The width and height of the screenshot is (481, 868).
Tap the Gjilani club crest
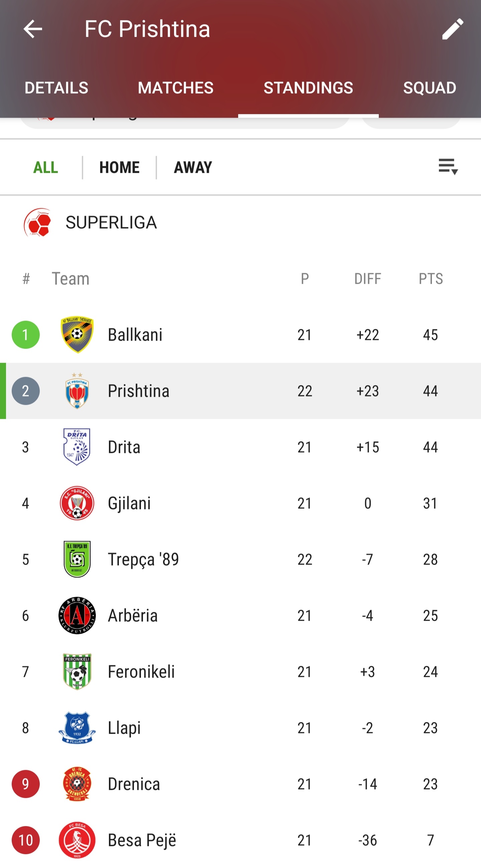[77, 503]
